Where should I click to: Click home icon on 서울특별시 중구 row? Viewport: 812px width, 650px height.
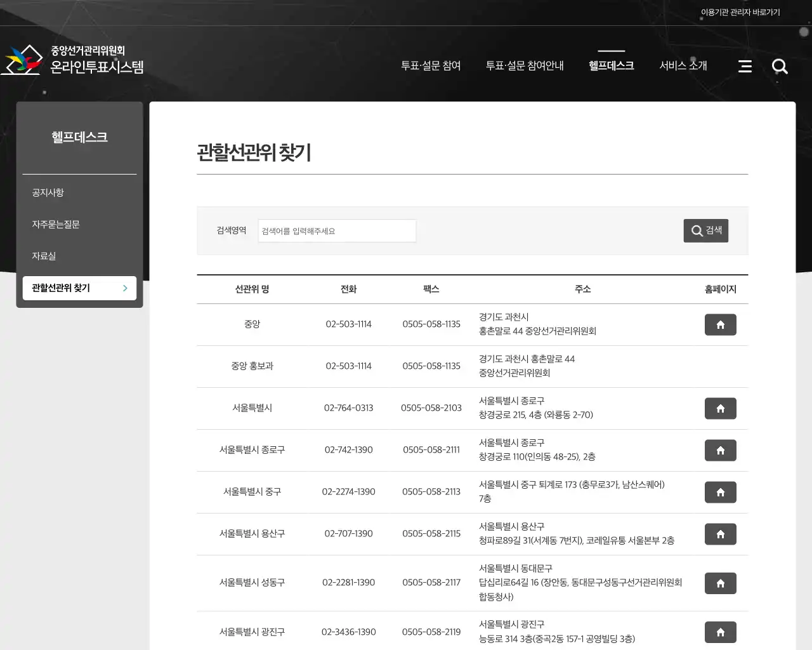click(x=720, y=492)
